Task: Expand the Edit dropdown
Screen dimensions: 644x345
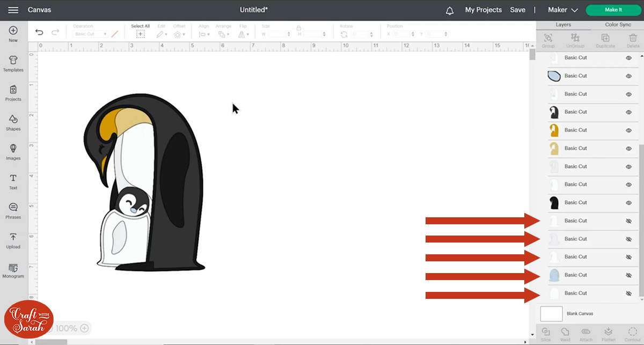Action: click(162, 34)
